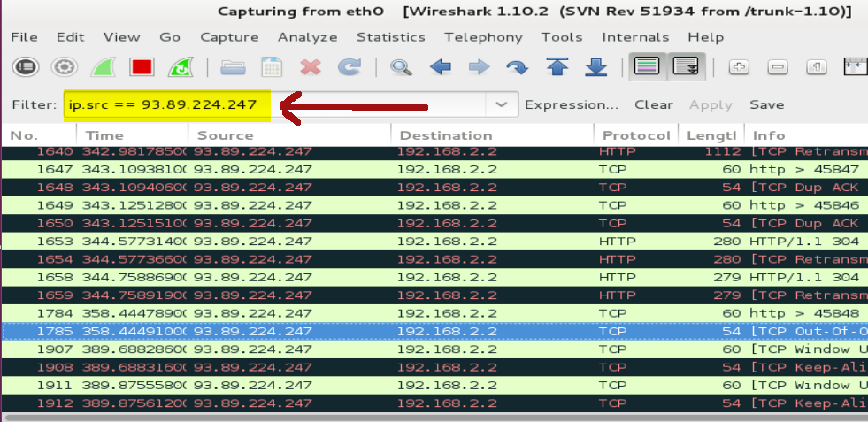
Task: Open the filter Expression... dialog
Action: tap(572, 104)
